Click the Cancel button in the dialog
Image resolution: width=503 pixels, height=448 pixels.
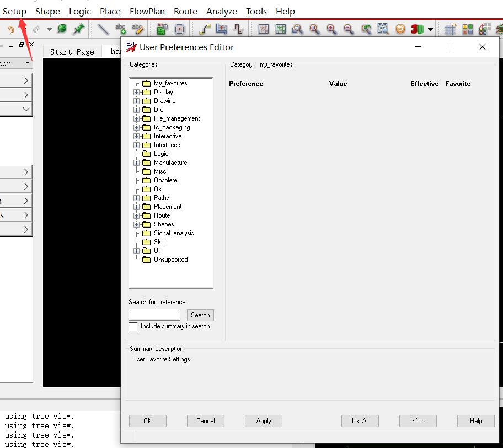[x=206, y=421]
